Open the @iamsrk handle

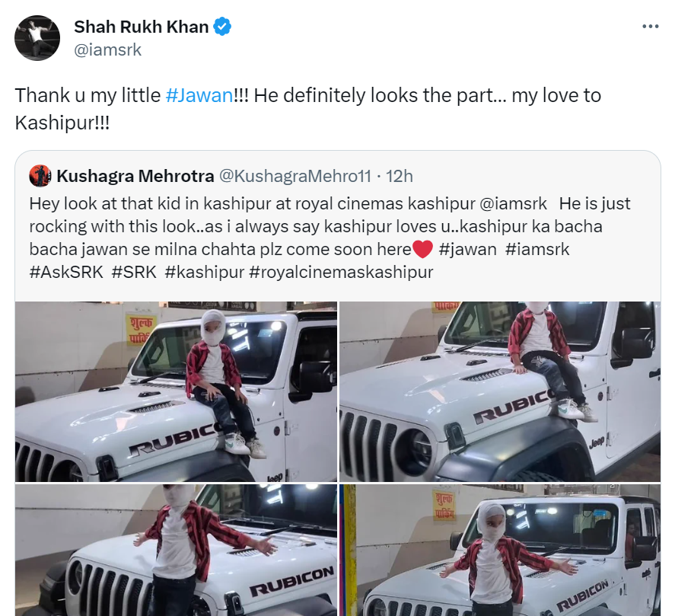tap(107, 50)
